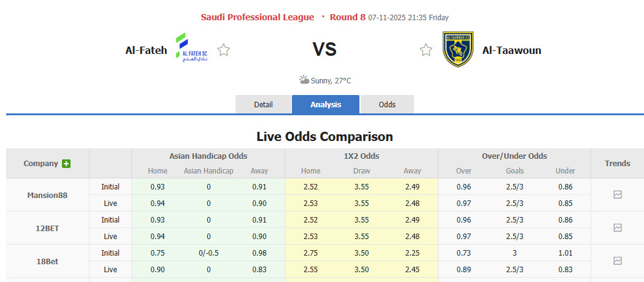The width and height of the screenshot is (644, 282).
Task: Open the Odds tab
Action: pyautogui.click(x=387, y=105)
